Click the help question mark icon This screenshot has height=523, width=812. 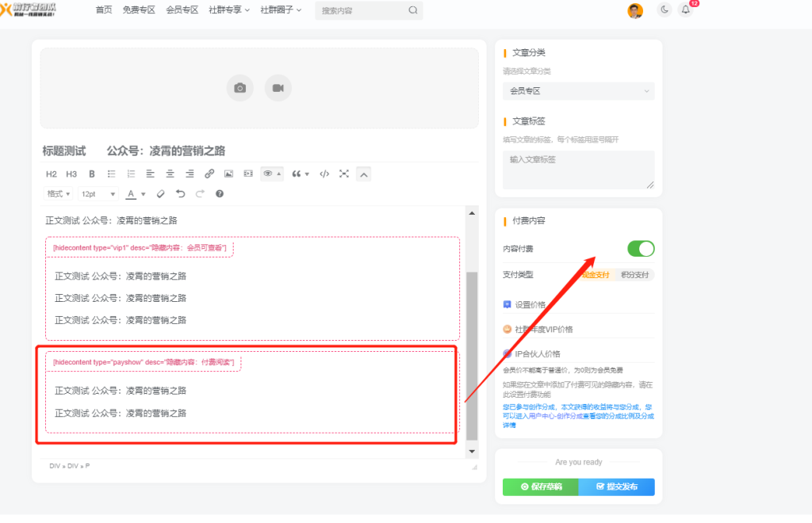(x=218, y=193)
